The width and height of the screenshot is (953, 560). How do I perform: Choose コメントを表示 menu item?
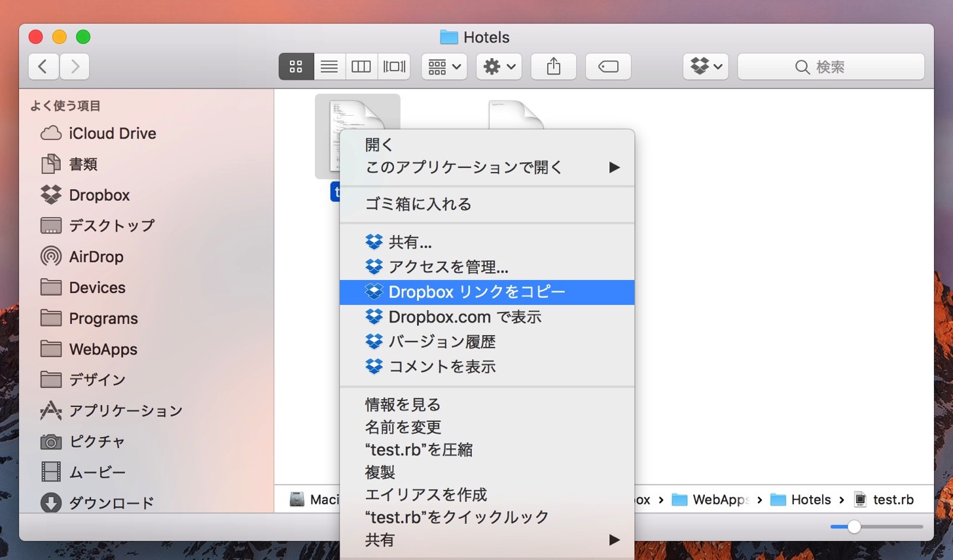coord(487,366)
